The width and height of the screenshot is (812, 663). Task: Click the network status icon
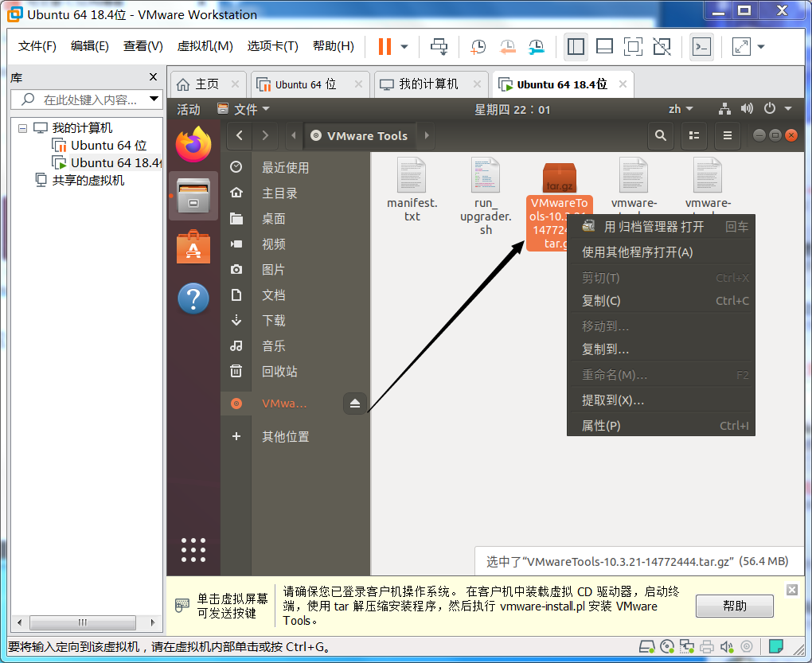click(x=724, y=109)
